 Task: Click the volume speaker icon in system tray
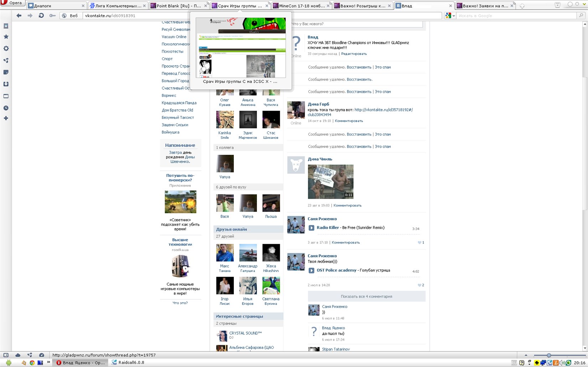562,363
